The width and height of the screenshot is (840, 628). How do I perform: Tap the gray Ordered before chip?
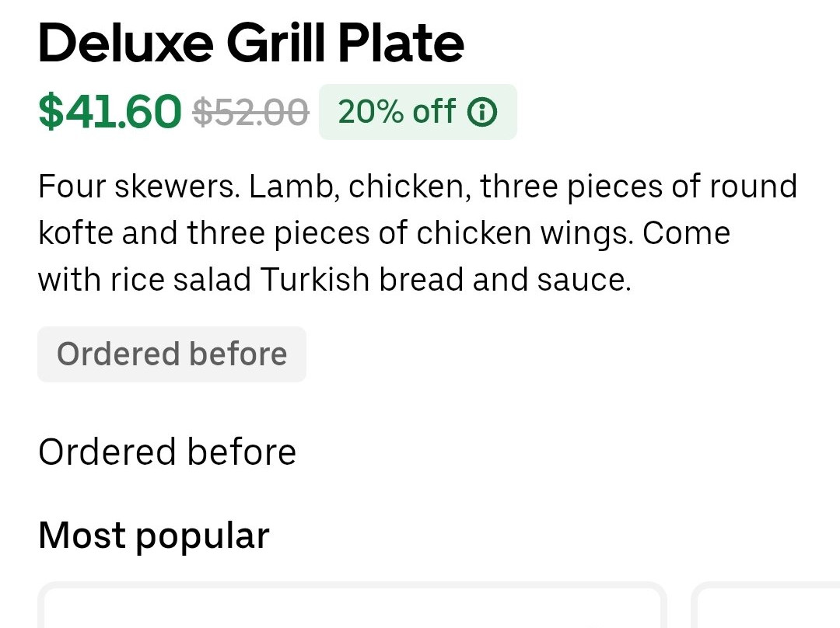point(172,354)
